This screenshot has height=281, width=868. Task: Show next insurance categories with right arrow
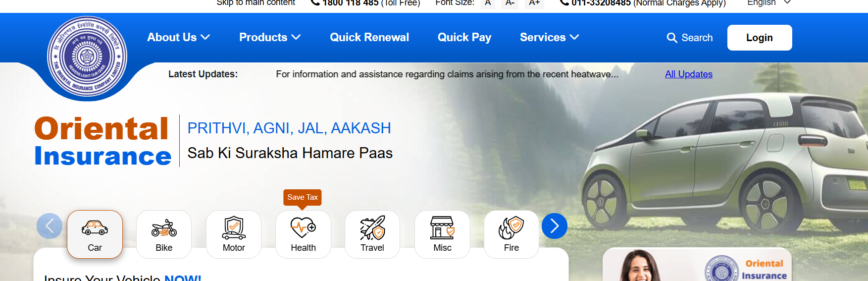pos(555,226)
